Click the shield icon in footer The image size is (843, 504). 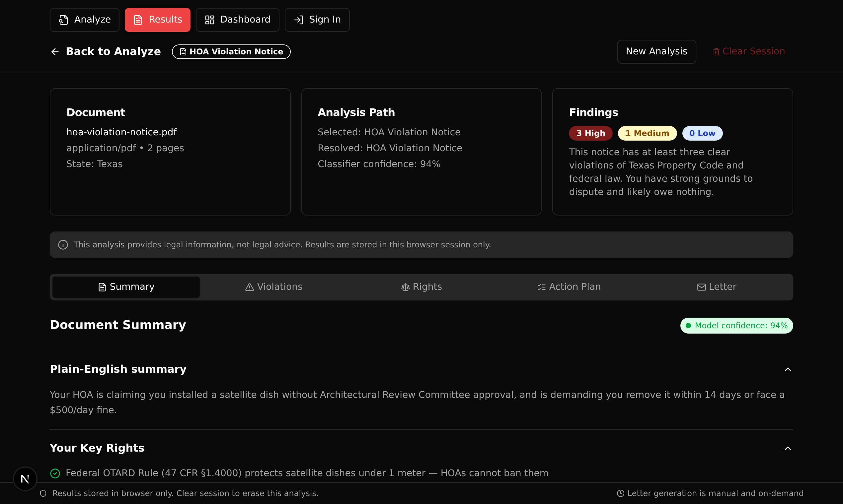click(43, 493)
